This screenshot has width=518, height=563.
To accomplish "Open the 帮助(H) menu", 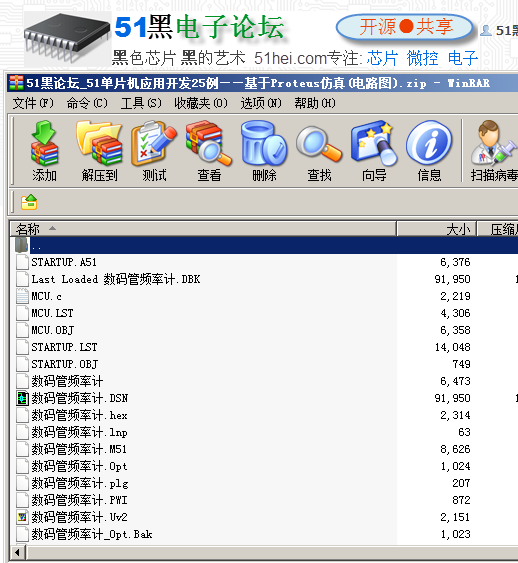I will pyautogui.click(x=315, y=103).
